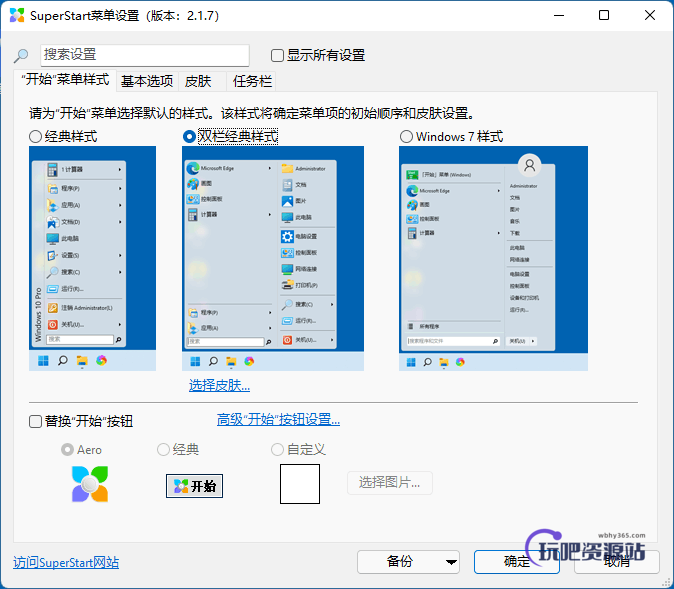Click the 搜索设置 input field
The height and width of the screenshot is (589, 674).
(145, 55)
